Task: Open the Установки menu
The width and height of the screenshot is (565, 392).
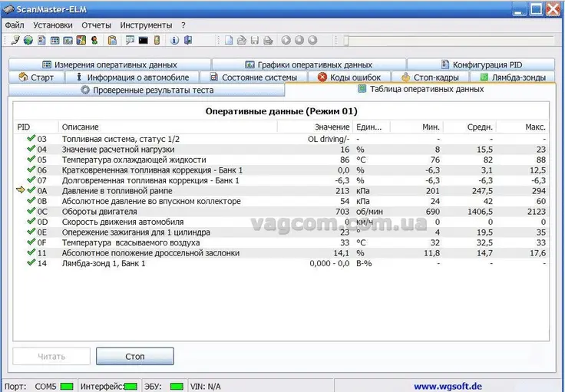Action: pos(53,25)
